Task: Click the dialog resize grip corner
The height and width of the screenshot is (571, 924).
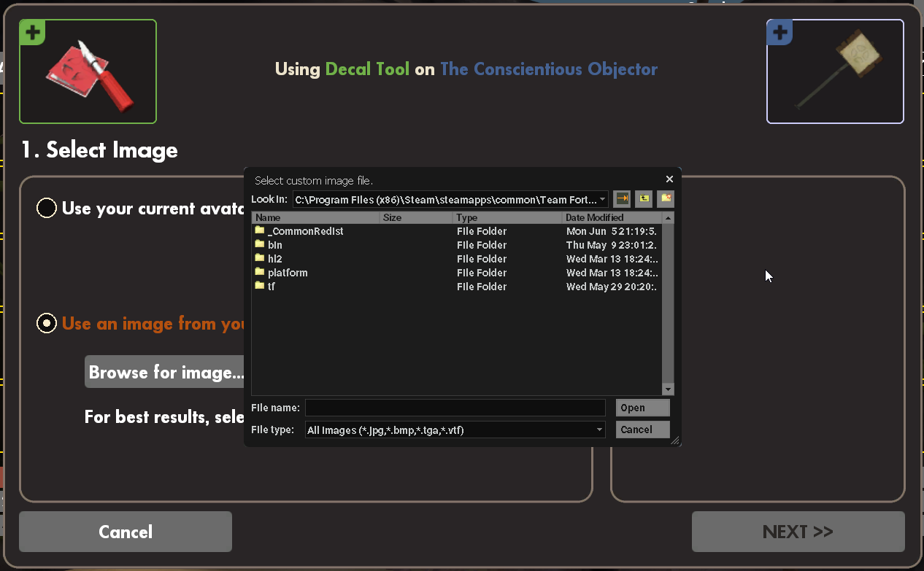Action: coord(675,440)
